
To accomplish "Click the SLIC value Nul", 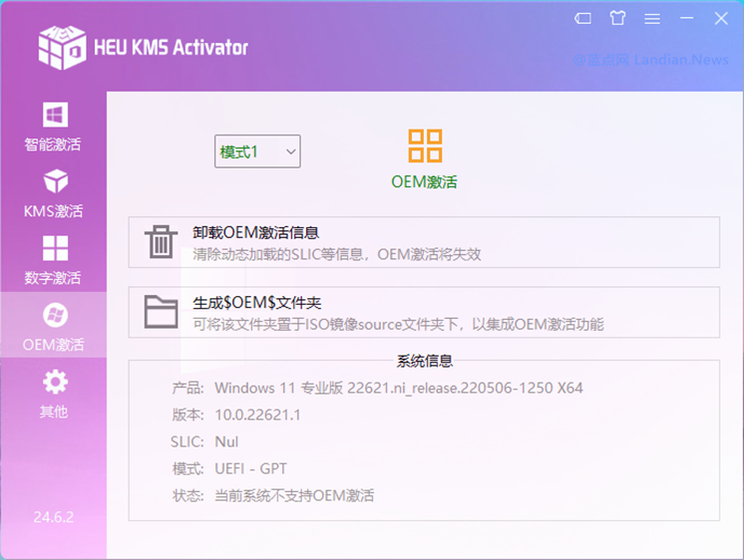I will pos(226,442).
